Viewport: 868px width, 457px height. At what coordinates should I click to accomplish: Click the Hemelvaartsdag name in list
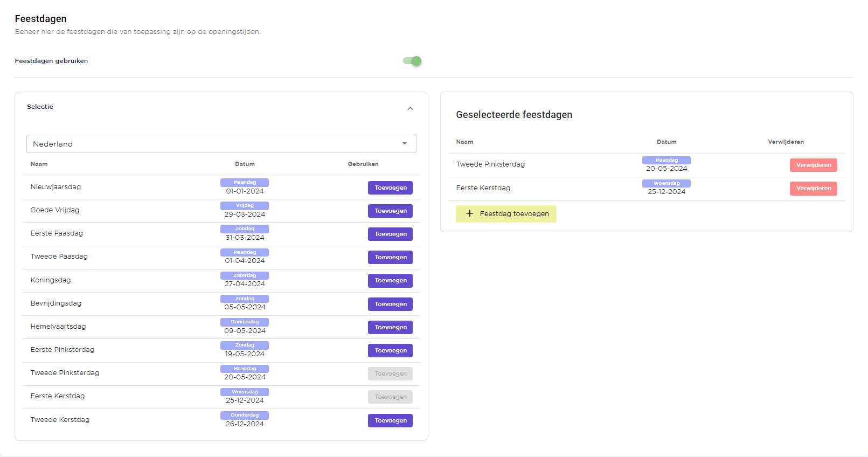click(x=58, y=327)
